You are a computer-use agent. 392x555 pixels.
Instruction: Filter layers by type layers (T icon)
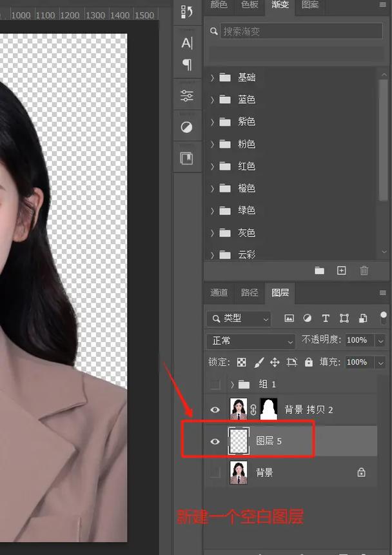tap(326, 318)
